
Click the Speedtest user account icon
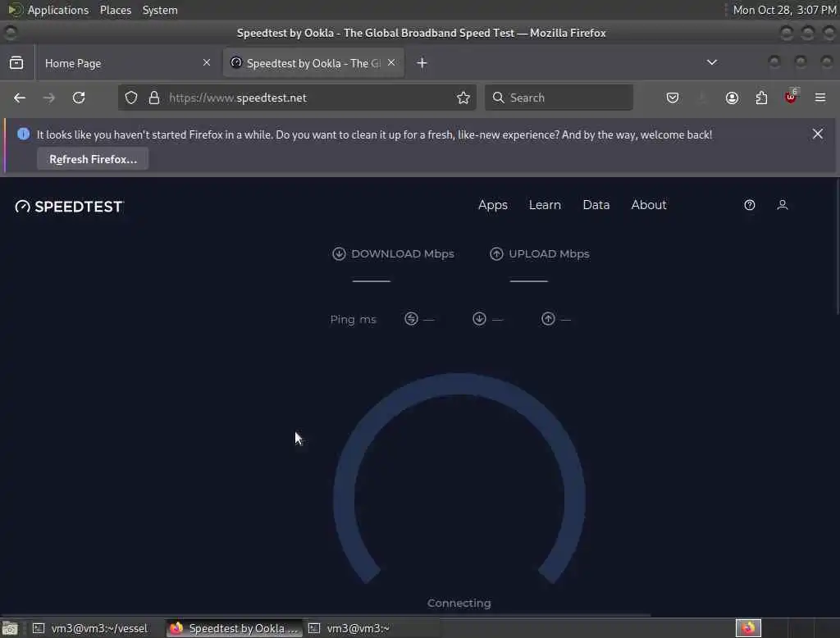[x=782, y=205]
